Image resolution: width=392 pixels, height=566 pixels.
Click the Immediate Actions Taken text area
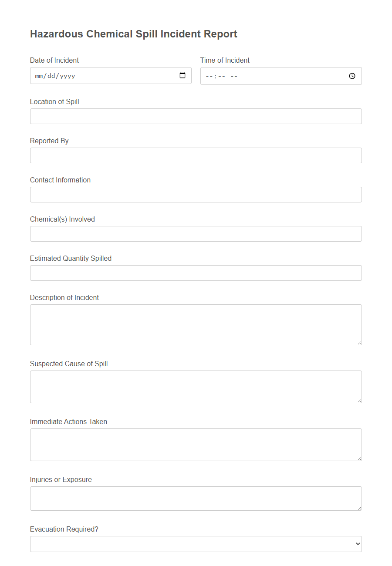(196, 445)
